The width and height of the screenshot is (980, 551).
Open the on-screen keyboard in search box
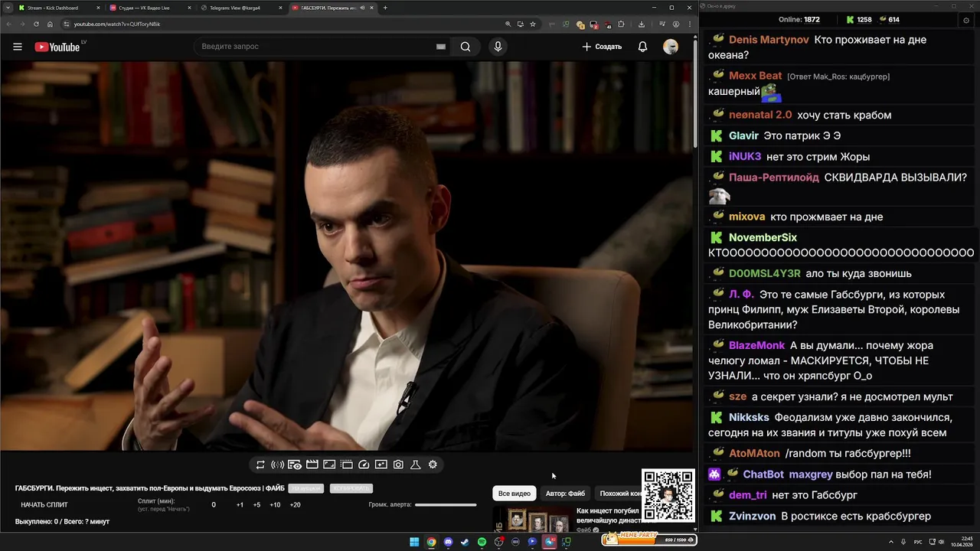click(x=441, y=47)
